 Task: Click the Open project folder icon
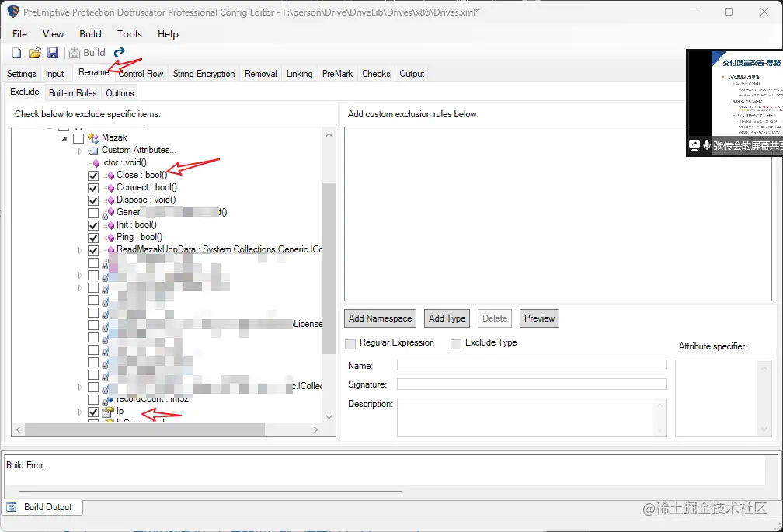(34, 53)
